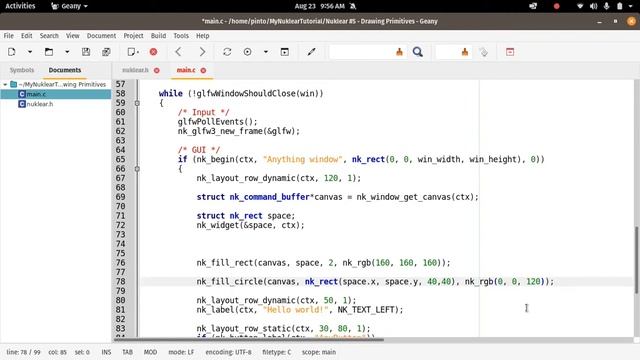Collapse the if block fold at line 66
Viewport: 640px width, 360px height.
click(137, 169)
